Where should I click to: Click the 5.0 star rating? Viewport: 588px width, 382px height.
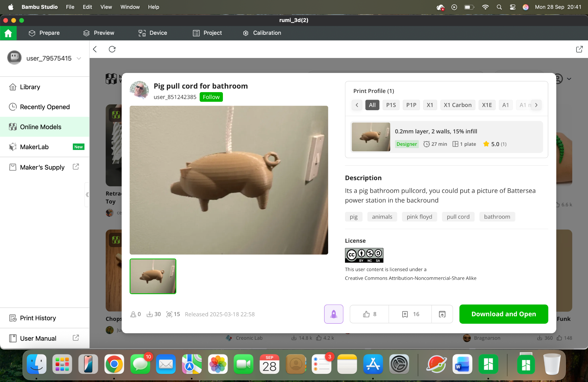coord(495,144)
